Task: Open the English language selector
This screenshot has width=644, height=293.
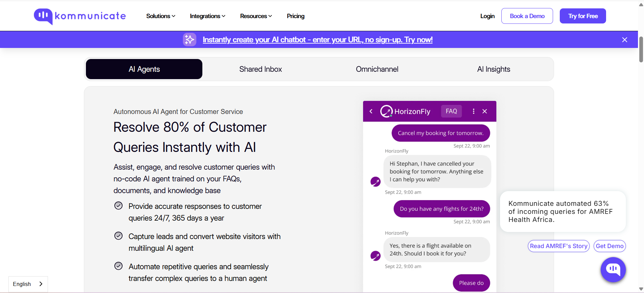Action: 28,284
